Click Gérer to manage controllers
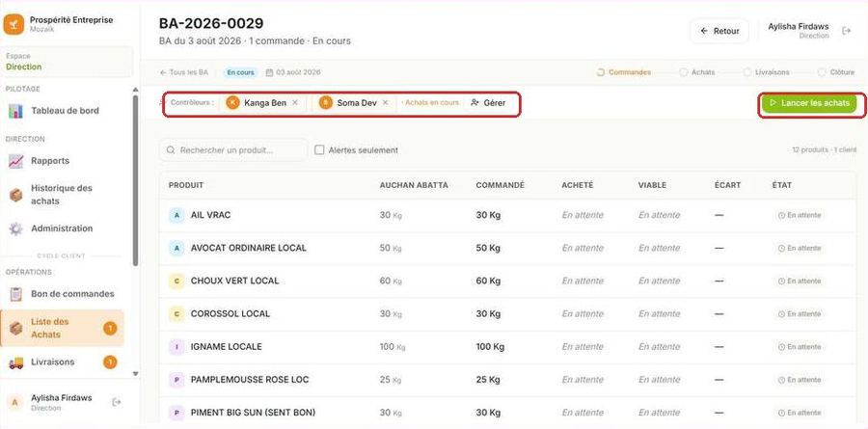The width and height of the screenshot is (868, 429). pos(488,103)
